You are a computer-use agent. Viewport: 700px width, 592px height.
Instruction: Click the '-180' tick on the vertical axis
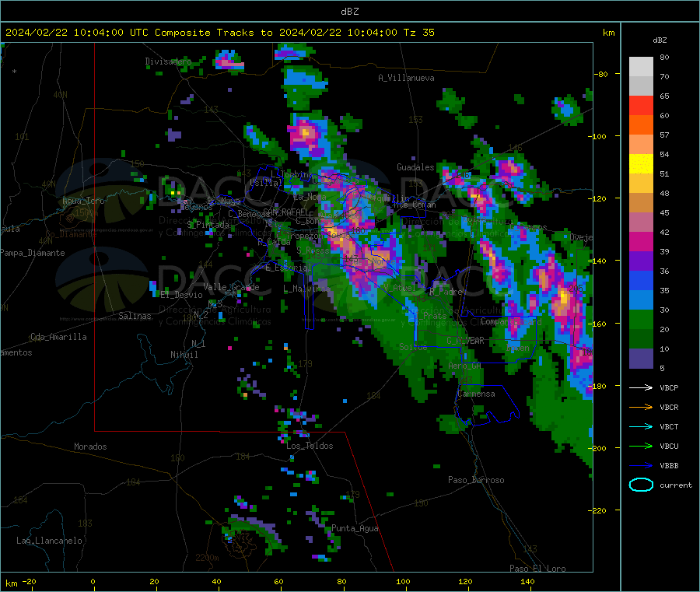click(x=597, y=386)
